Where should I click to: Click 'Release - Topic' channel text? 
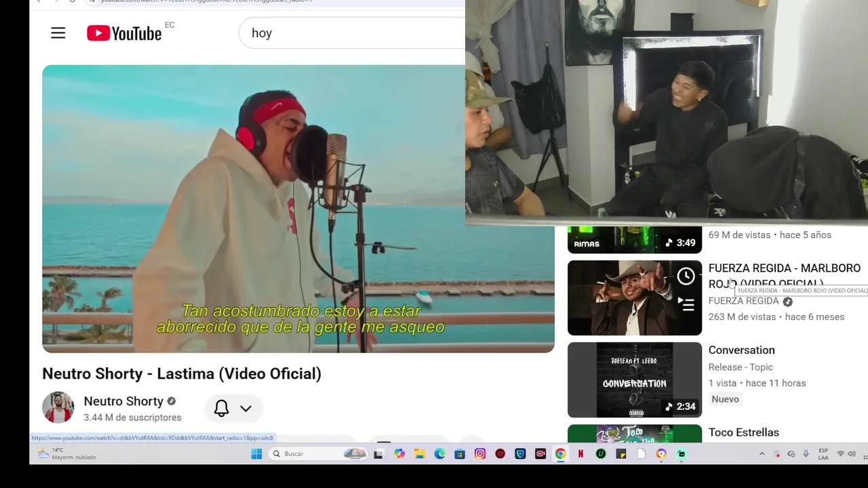coord(741,367)
